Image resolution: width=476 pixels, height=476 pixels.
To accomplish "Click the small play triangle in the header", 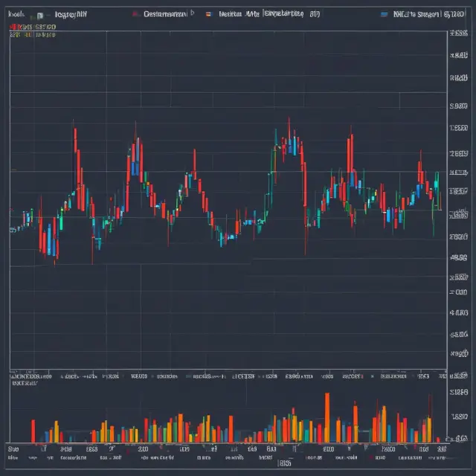I will tap(192, 13).
